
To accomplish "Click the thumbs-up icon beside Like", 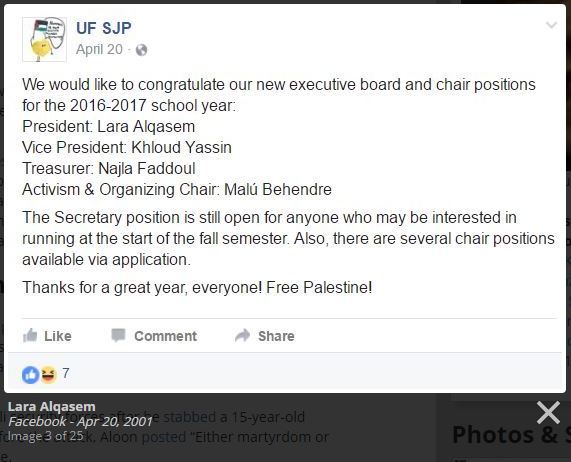I will pyautogui.click(x=30, y=336).
